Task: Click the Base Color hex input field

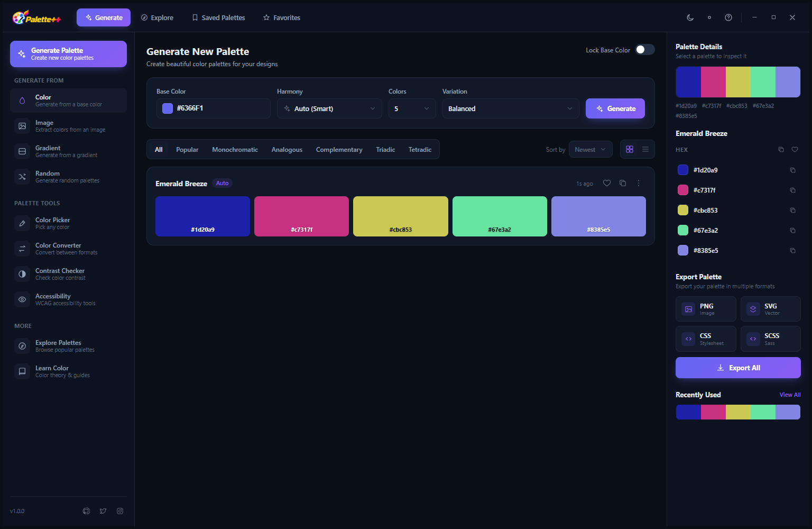Action: 214,108
